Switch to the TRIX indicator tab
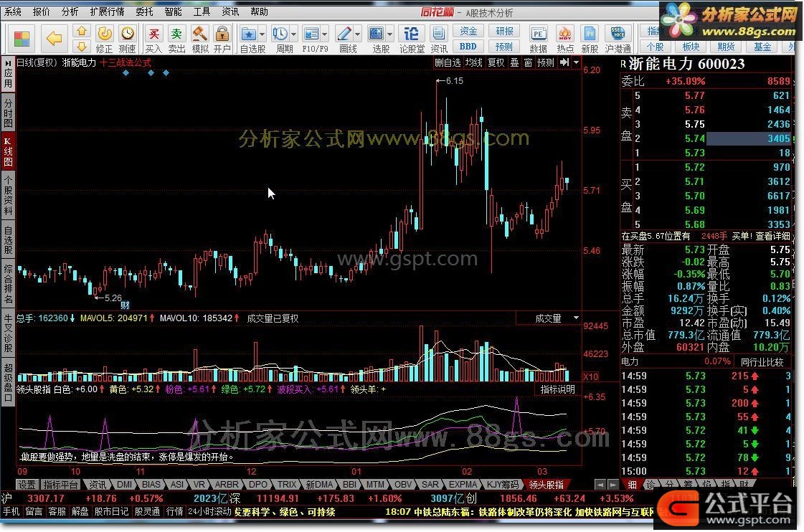The image size is (804, 532). (287, 485)
